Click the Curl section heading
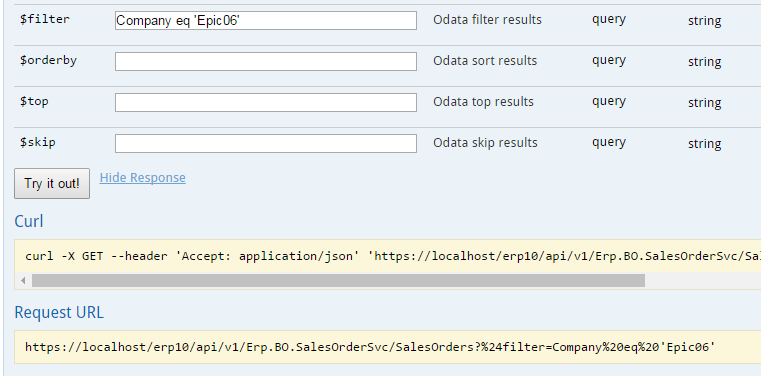This screenshot has width=761, height=376. tap(29, 221)
